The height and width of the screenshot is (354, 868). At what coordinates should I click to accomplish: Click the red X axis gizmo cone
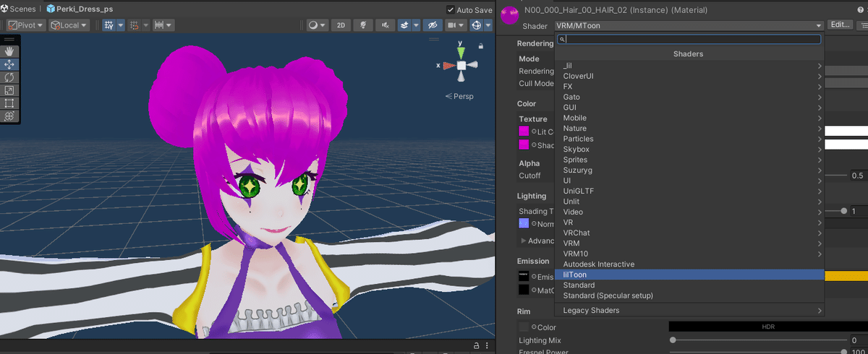448,65
